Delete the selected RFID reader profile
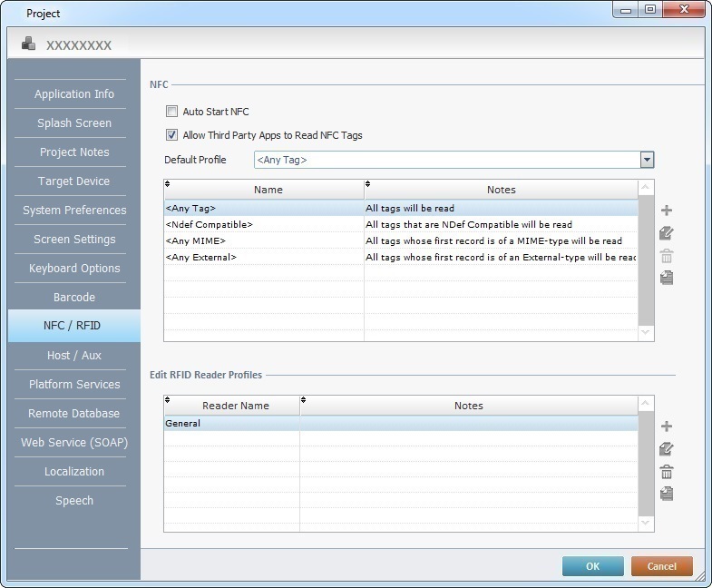This screenshot has width=712, height=588. pyautogui.click(x=667, y=472)
